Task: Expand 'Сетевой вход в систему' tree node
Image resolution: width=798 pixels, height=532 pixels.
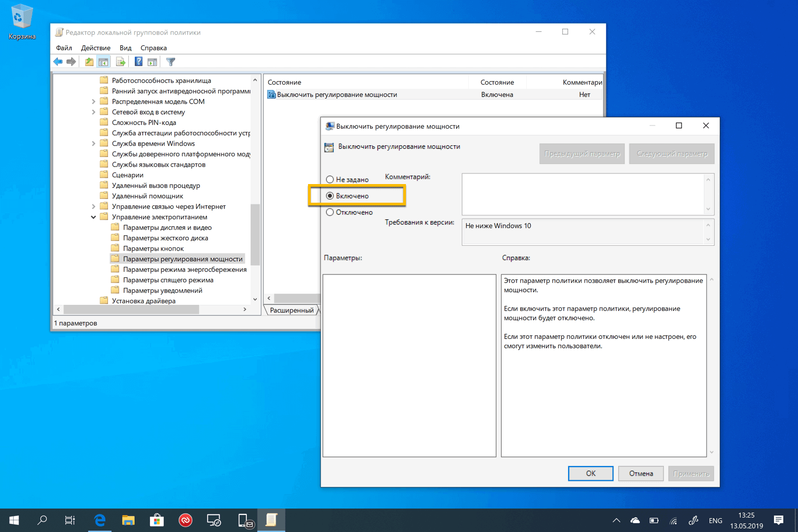Action: click(94, 112)
